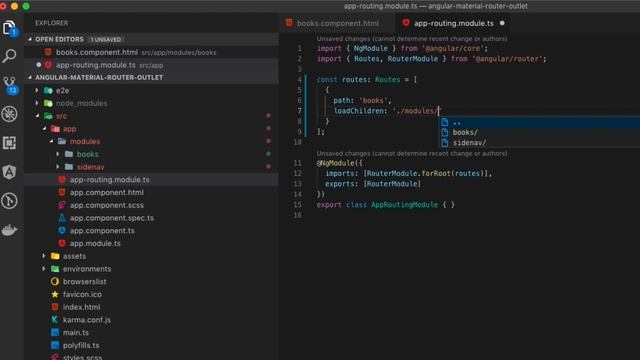Click the star icon beside favicon.ico
Viewport: 640px width, 360px height.
tap(55, 294)
